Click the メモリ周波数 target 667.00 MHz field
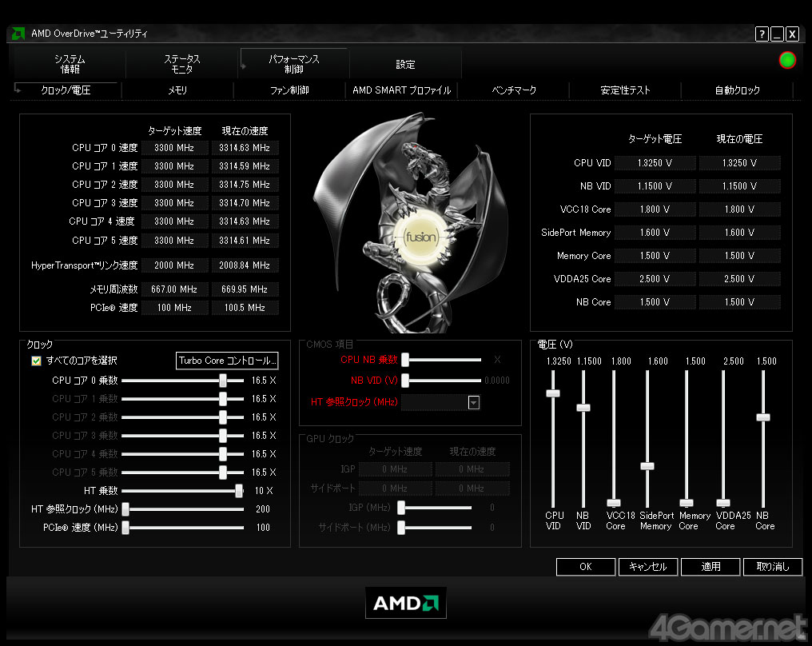This screenshot has width=812, height=646. 174,289
